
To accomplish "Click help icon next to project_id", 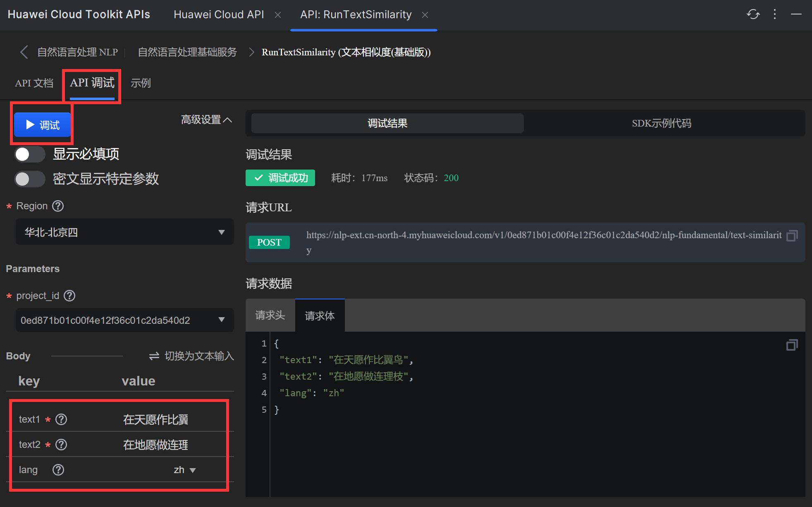I will click(69, 296).
